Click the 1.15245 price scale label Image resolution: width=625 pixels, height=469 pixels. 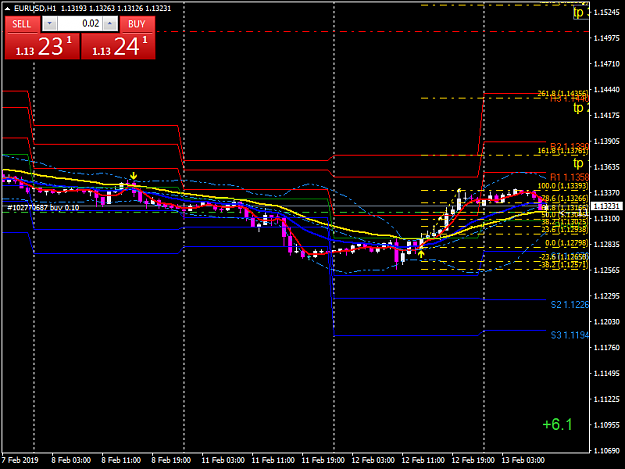click(607, 12)
